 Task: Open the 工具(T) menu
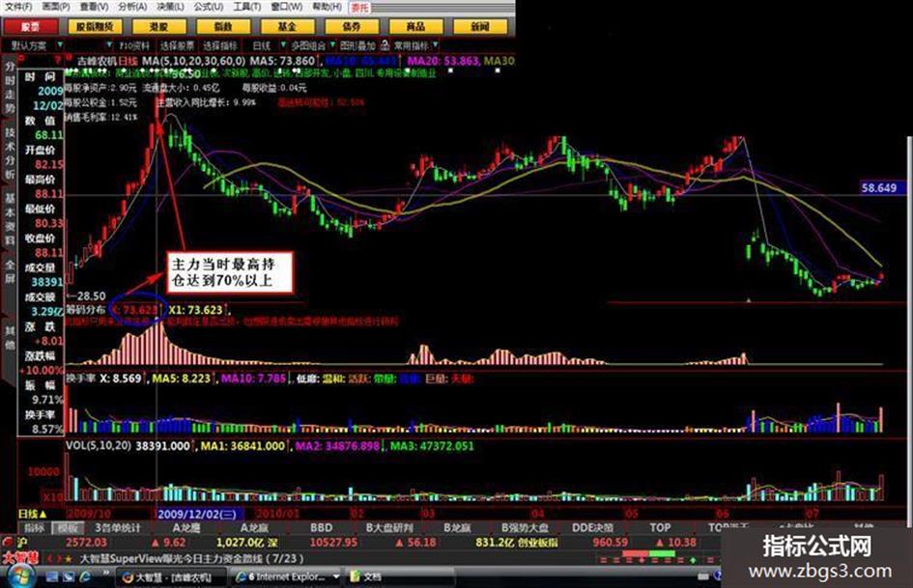coord(247,7)
